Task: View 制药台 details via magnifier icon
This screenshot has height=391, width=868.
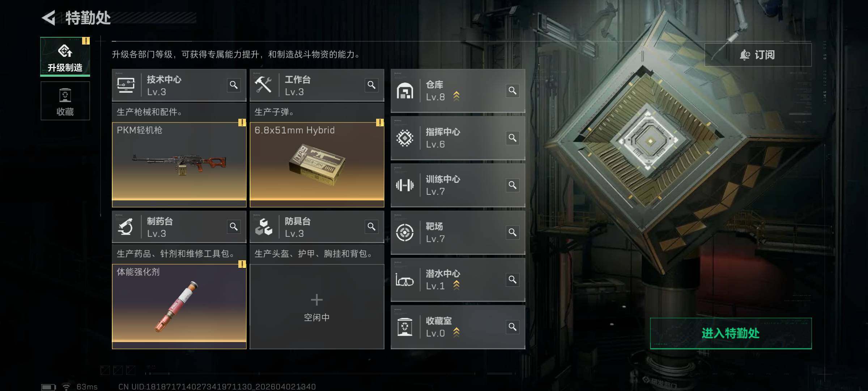Action: point(234,227)
